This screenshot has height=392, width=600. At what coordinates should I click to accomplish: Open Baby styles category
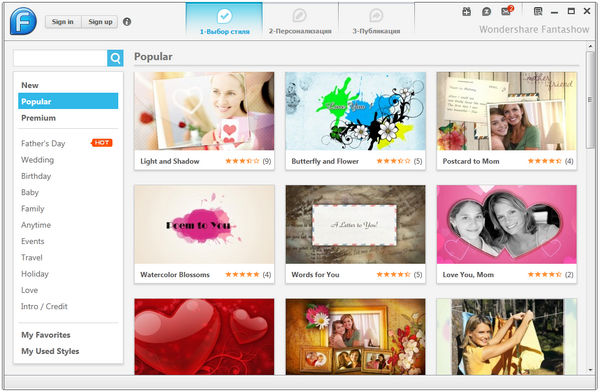[30, 192]
